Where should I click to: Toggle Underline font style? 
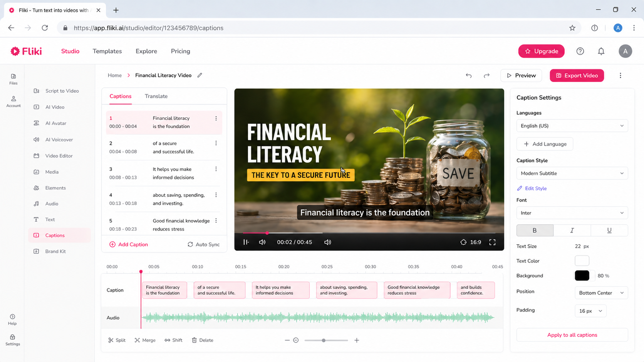[609, 230]
